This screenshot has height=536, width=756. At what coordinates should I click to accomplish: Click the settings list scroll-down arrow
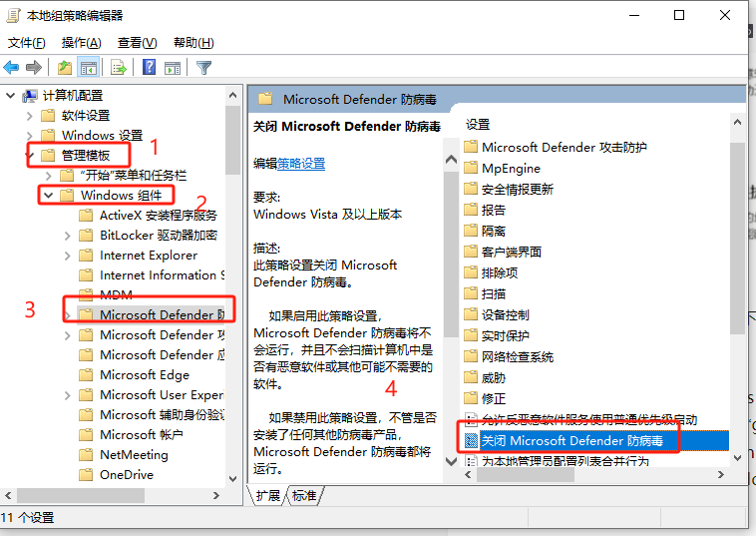737,458
